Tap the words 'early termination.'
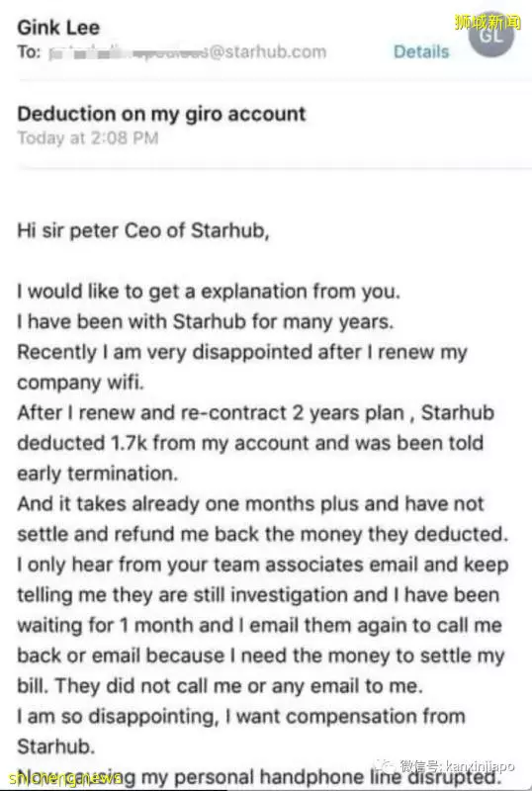This screenshot has height=791, width=532. coord(98,474)
